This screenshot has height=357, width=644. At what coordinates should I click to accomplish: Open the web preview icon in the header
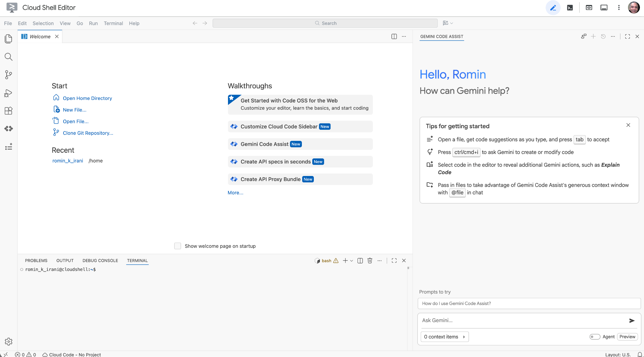589,8
